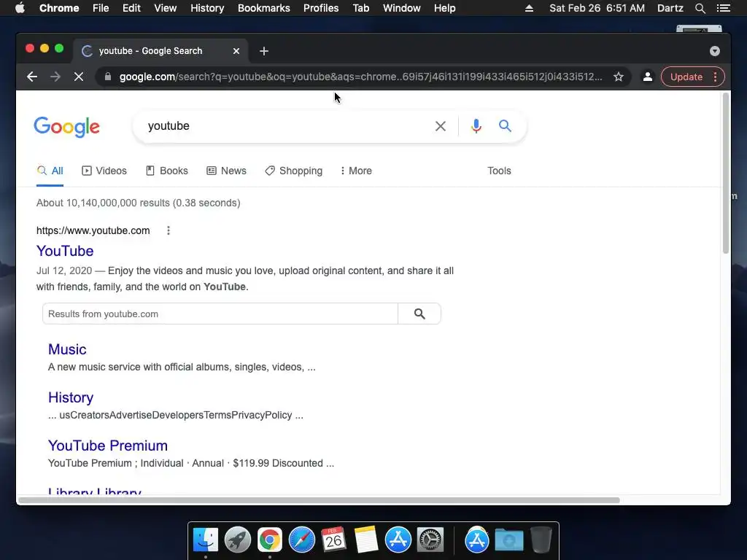Open a new tab with plus button
The width and height of the screenshot is (747, 560).
(x=264, y=51)
